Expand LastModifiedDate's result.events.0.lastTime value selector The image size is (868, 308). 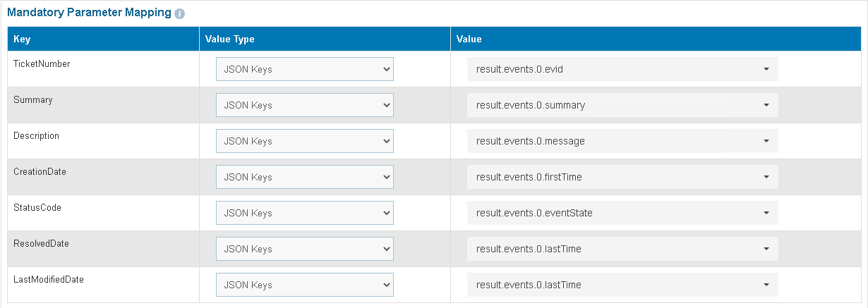pyautogui.click(x=622, y=285)
